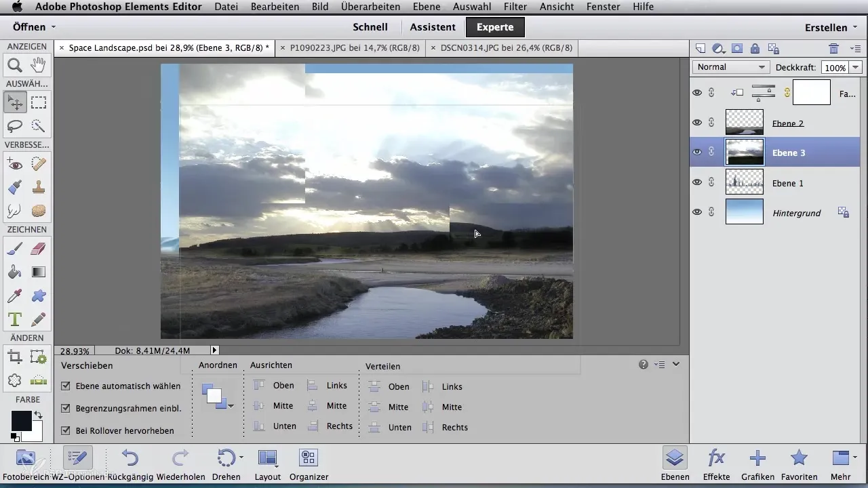Open the Organizer

(309, 464)
